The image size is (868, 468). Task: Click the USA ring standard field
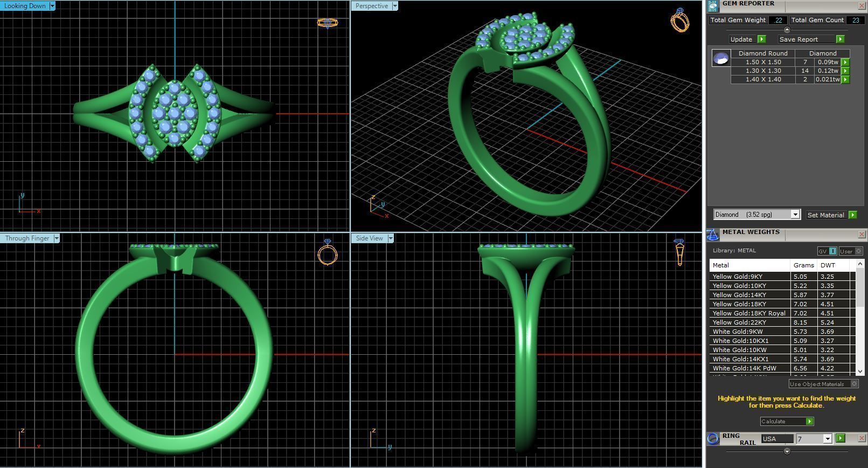(x=777, y=439)
